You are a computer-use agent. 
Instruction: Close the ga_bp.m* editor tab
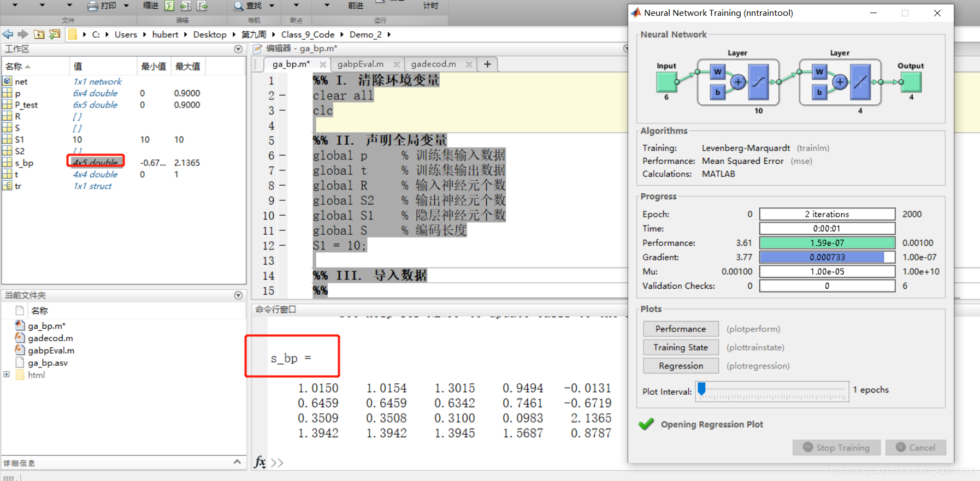click(323, 64)
